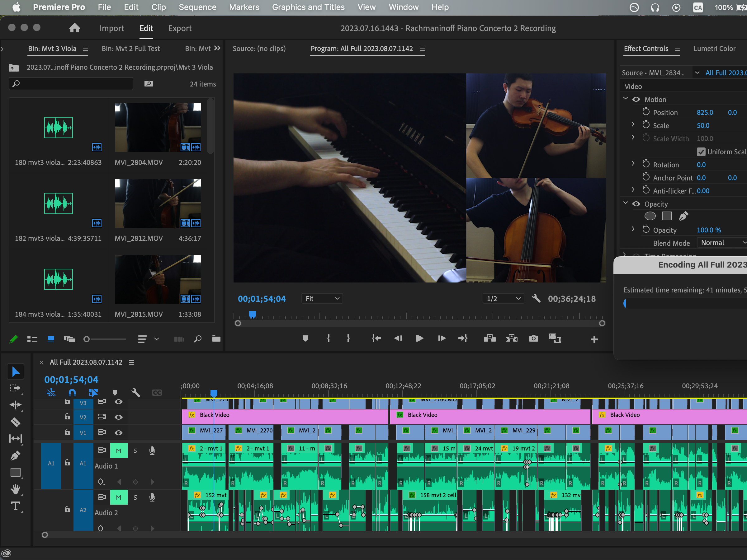Click the Export workspace button

[x=180, y=28]
